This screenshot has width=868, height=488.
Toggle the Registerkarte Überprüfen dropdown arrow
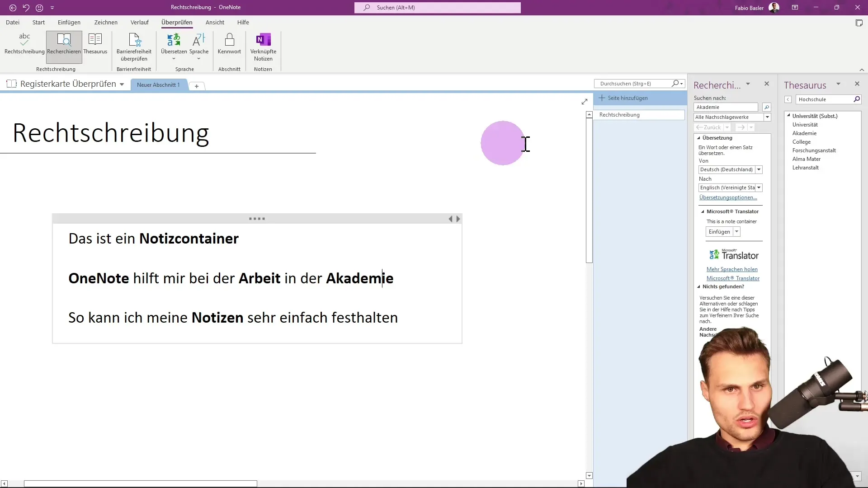122,84
